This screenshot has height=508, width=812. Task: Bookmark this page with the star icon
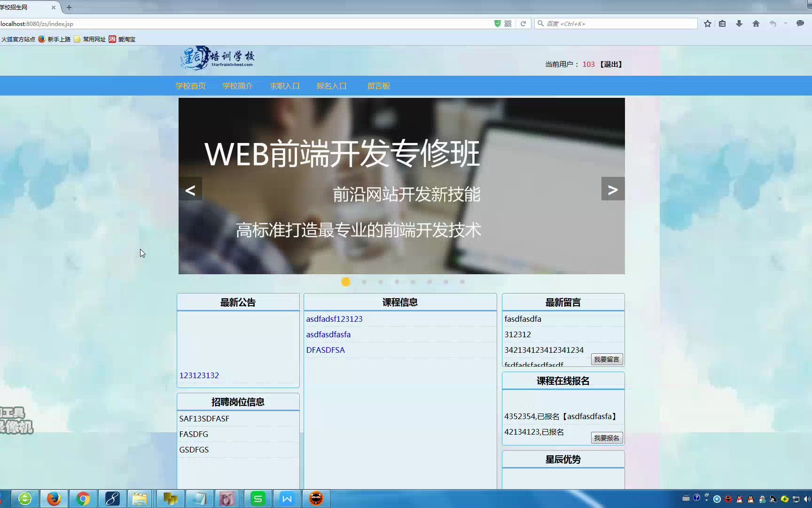pyautogui.click(x=707, y=23)
